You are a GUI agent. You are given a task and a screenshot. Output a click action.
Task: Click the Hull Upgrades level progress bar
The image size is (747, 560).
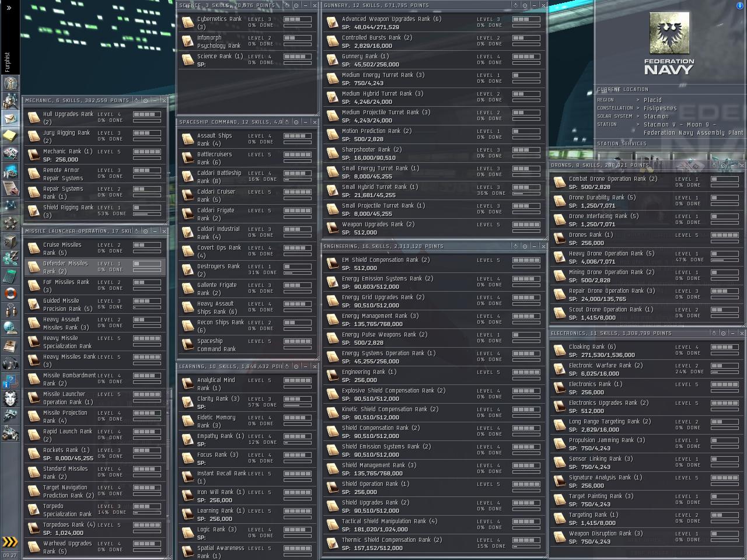[147, 115]
